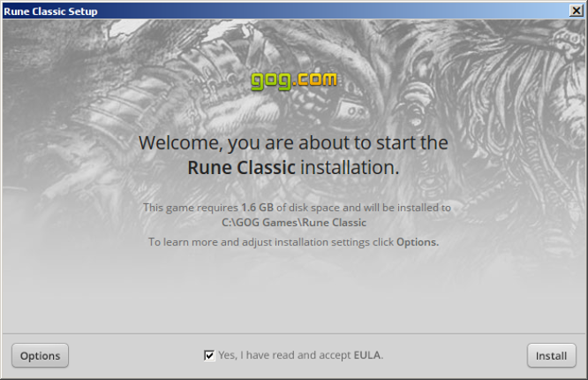588x380 pixels.
Task: Click the 1.6 GB disk space text
Action: pyautogui.click(x=257, y=208)
